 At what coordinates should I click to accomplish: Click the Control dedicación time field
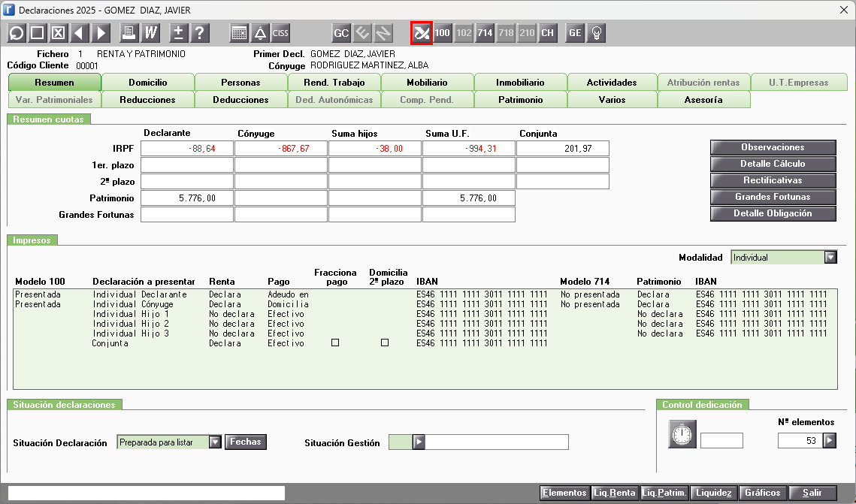pyautogui.click(x=721, y=440)
